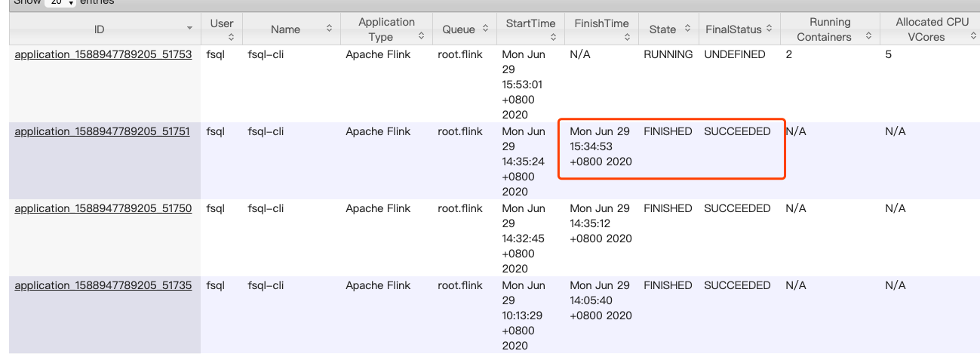Click the sort icon under User header
This screenshot has height=354, width=980.
click(x=221, y=37)
